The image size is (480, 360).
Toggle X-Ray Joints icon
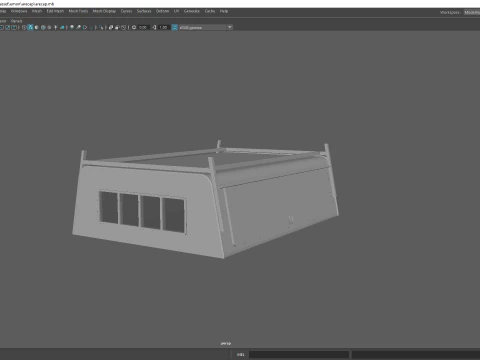[123, 27]
